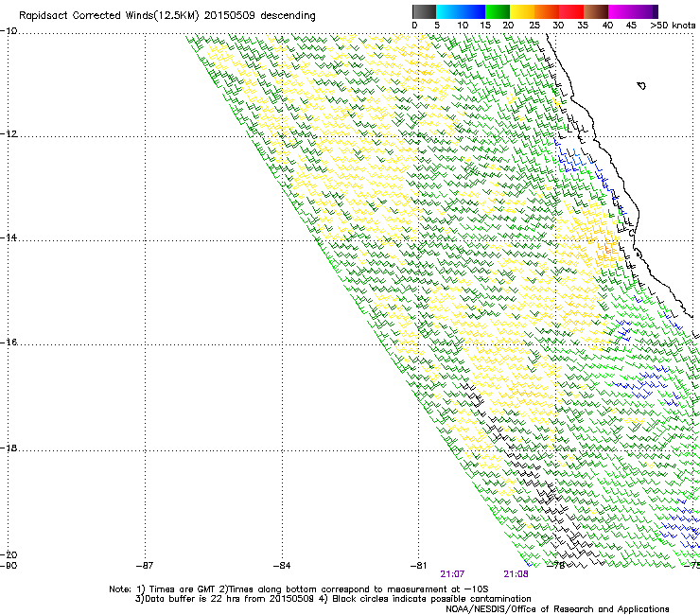
Task: Click the latitude label '-20'
Action: [9, 554]
